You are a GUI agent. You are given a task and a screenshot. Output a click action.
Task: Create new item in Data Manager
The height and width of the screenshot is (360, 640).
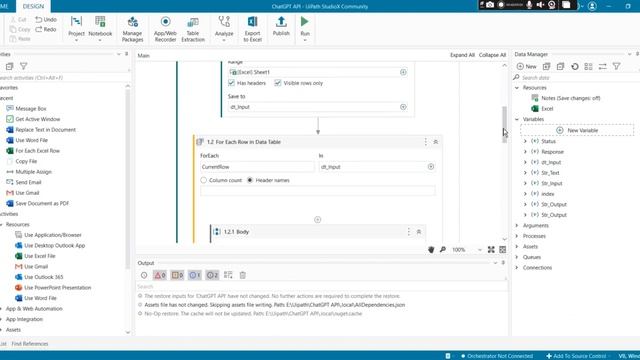tap(526, 66)
